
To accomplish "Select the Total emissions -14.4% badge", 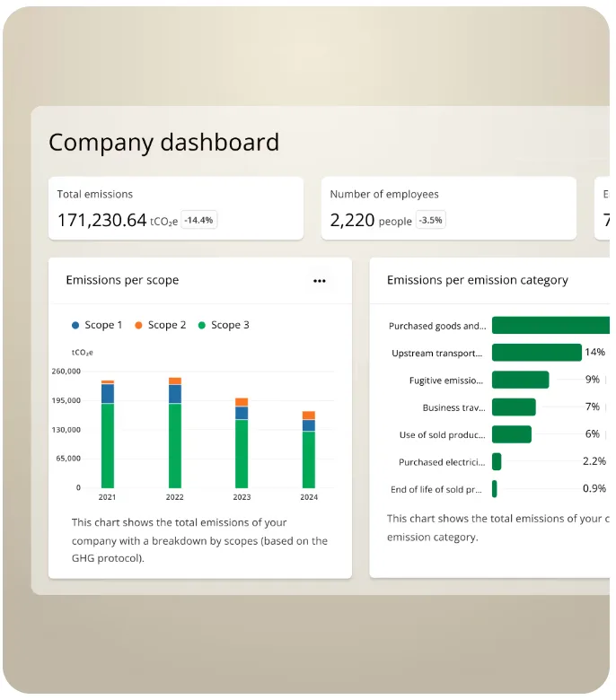I will coord(198,220).
